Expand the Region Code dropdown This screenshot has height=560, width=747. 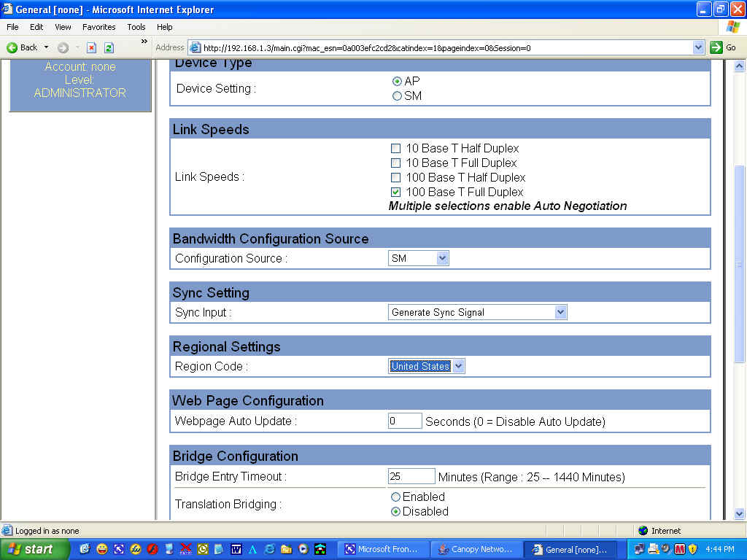(458, 366)
